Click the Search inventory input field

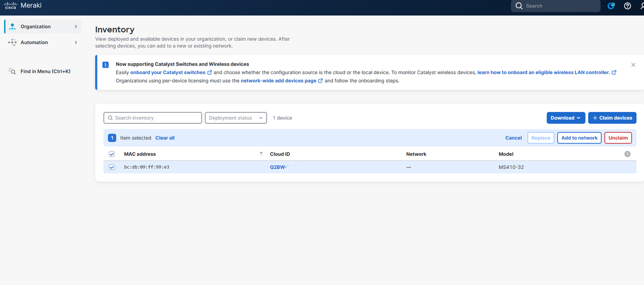tap(153, 118)
